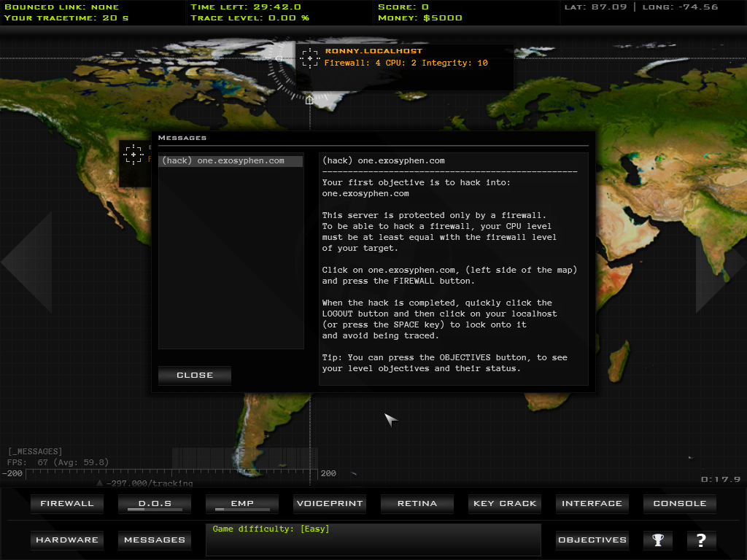The height and width of the screenshot is (560, 747).
Task: Open the trophy achievements icon
Action: coord(658,540)
